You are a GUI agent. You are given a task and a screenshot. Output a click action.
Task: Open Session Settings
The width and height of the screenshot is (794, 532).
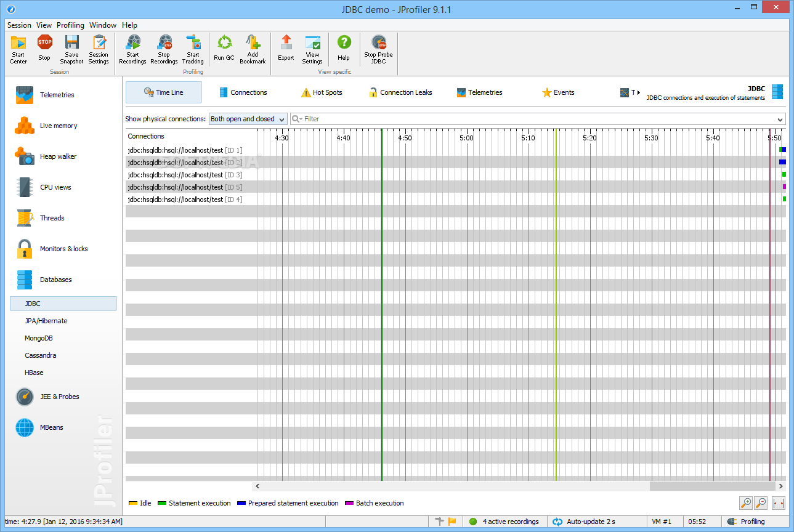(x=99, y=49)
